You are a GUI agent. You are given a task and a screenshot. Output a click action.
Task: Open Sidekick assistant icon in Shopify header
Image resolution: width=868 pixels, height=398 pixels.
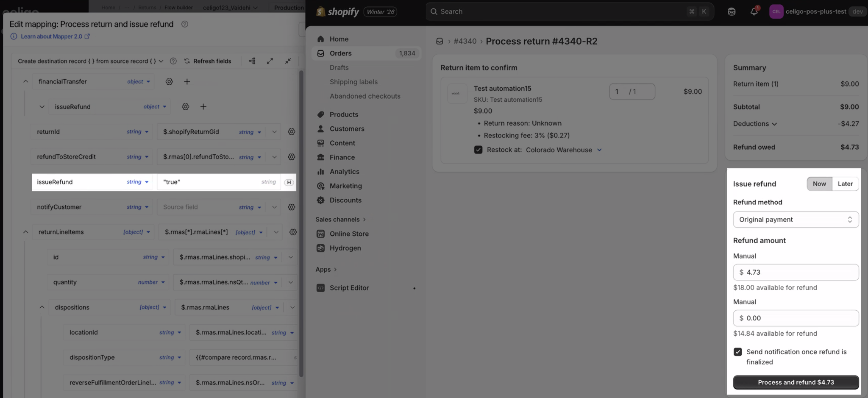pyautogui.click(x=732, y=12)
